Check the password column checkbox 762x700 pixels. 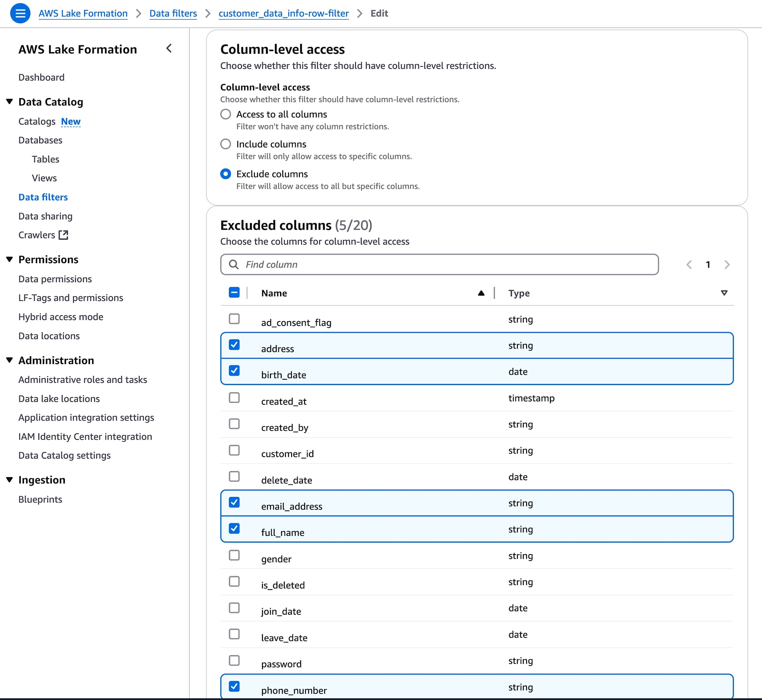click(234, 660)
